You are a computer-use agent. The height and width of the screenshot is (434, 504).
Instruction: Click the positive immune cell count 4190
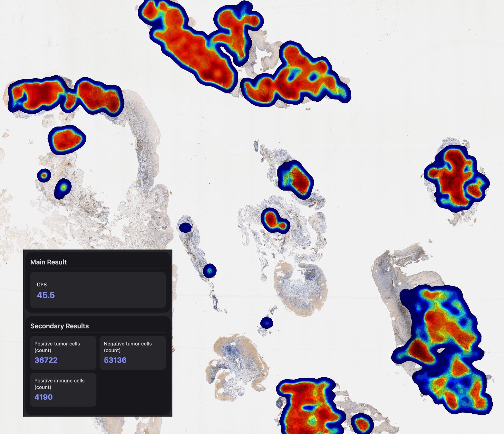click(x=44, y=397)
